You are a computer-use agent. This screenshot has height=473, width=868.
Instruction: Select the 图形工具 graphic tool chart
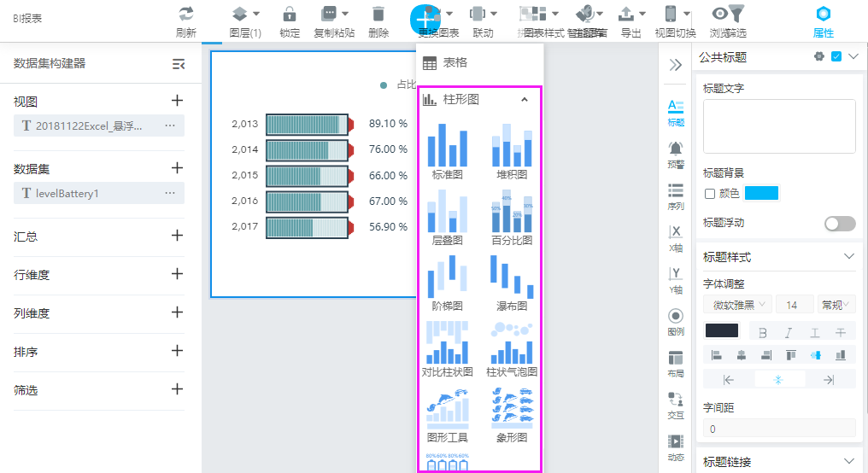[x=448, y=415]
